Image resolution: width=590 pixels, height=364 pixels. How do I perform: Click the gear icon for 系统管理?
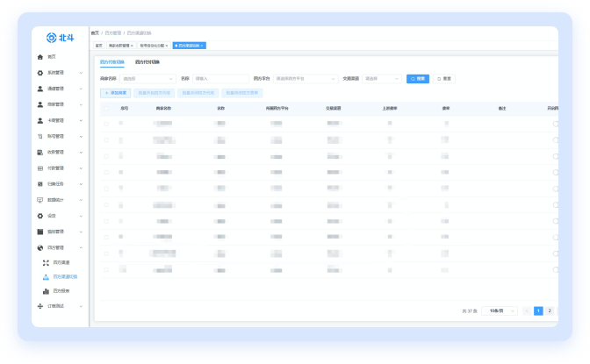pos(40,73)
